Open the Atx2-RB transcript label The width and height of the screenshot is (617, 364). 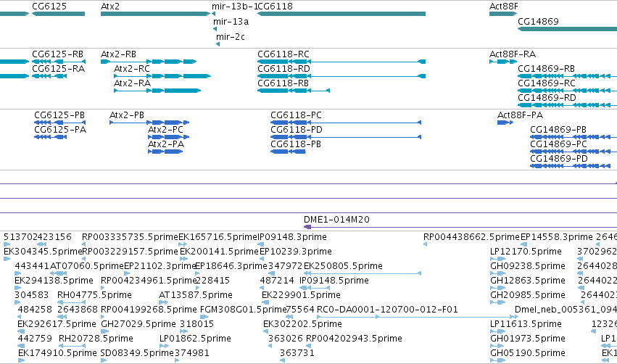click(118, 54)
